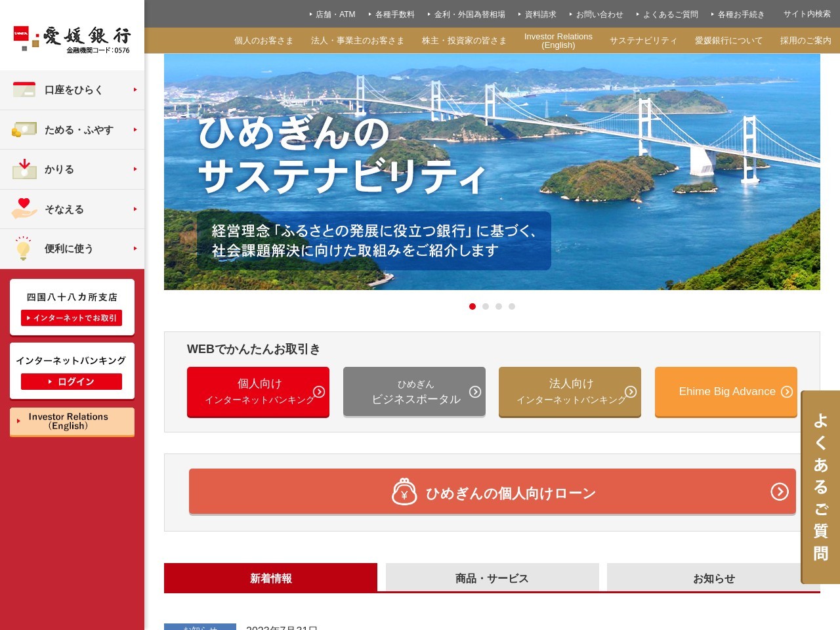Expand the 便利に使う menu arrow
The width and height of the screenshot is (840, 630).
pyautogui.click(x=135, y=248)
